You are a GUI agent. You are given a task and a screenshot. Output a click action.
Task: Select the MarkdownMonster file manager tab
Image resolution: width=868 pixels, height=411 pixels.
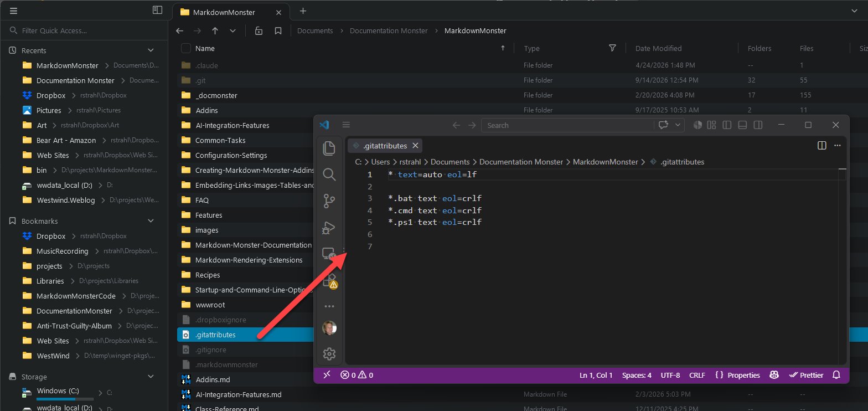pyautogui.click(x=231, y=12)
